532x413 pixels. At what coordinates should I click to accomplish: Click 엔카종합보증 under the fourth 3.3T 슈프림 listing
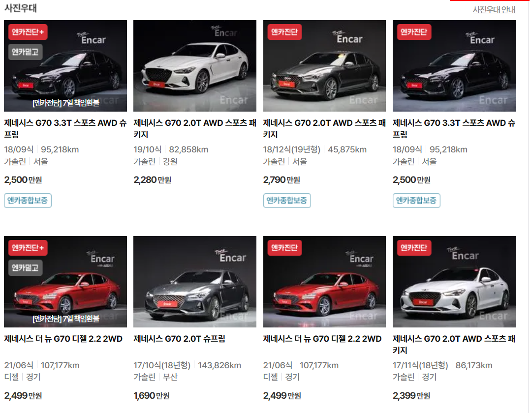416,201
